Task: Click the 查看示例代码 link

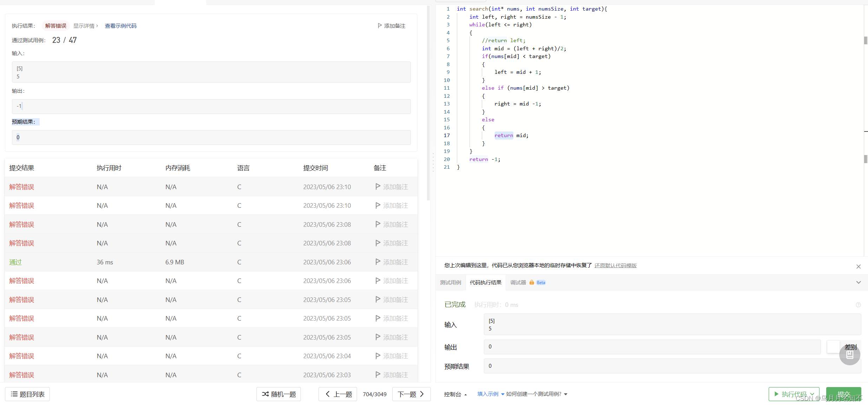Action: (120, 26)
